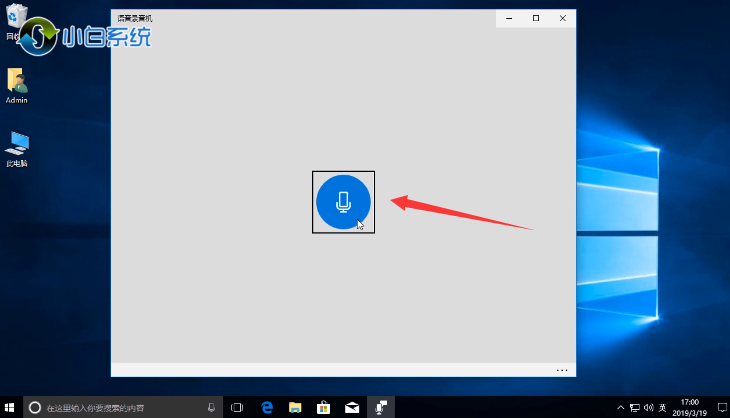730x418 pixels.
Task: Select the This PC desktop icon
Action: [17, 147]
